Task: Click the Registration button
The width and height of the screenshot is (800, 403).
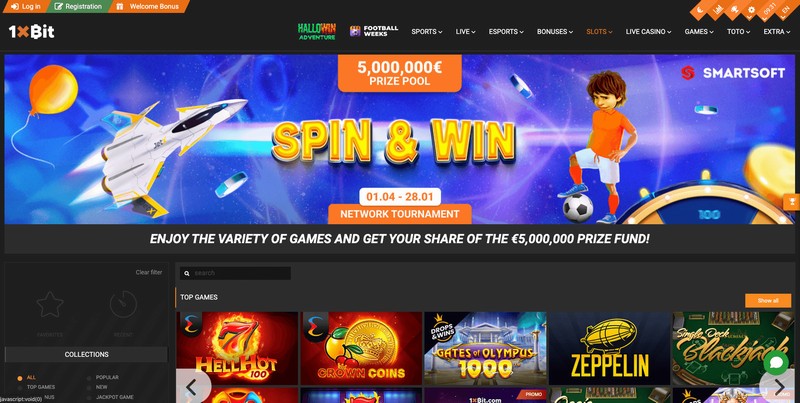Action: pyautogui.click(x=78, y=7)
